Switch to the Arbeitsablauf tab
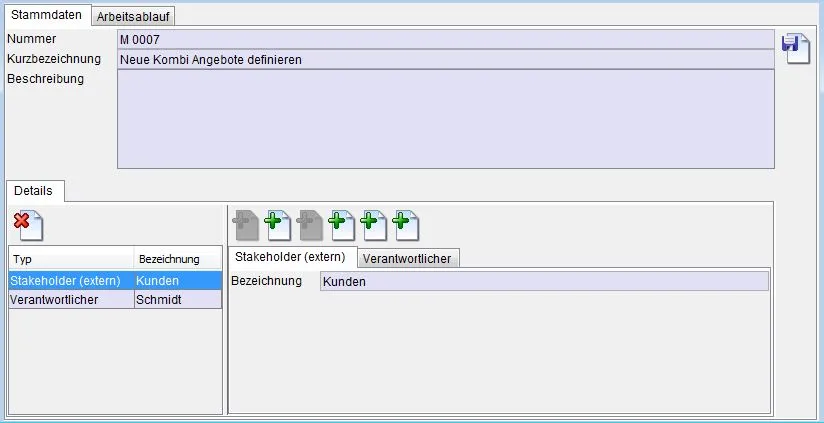Image resolution: width=824 pixels, height=423 pixels. (x=135, y=16)
